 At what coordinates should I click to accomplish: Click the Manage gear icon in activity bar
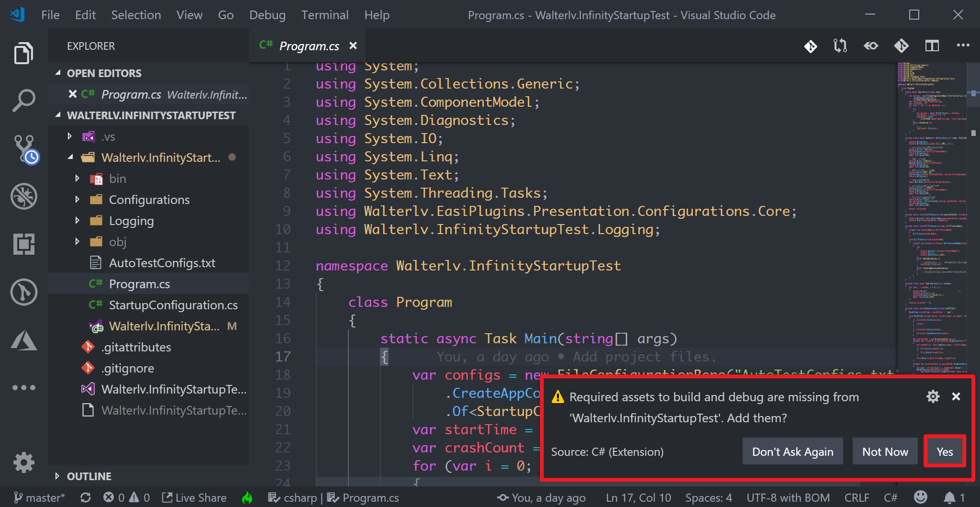(x=24, y=462)
